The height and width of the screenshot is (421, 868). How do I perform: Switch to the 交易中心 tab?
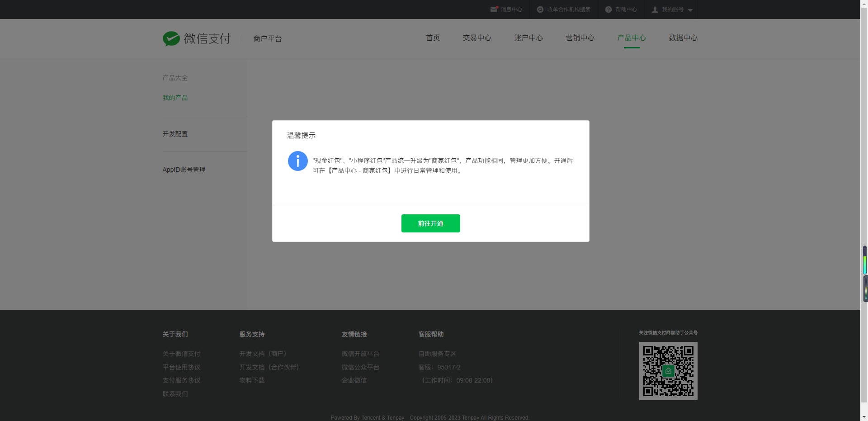[x=477, y=38]
